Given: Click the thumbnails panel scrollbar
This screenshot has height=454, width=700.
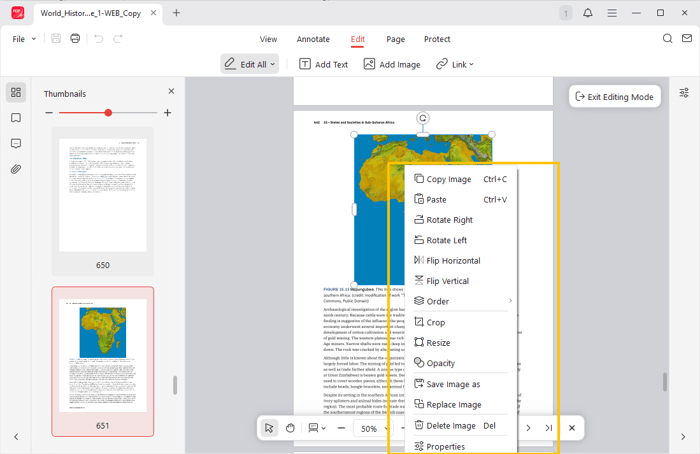Looking at the screenshot, I should 175,385.
